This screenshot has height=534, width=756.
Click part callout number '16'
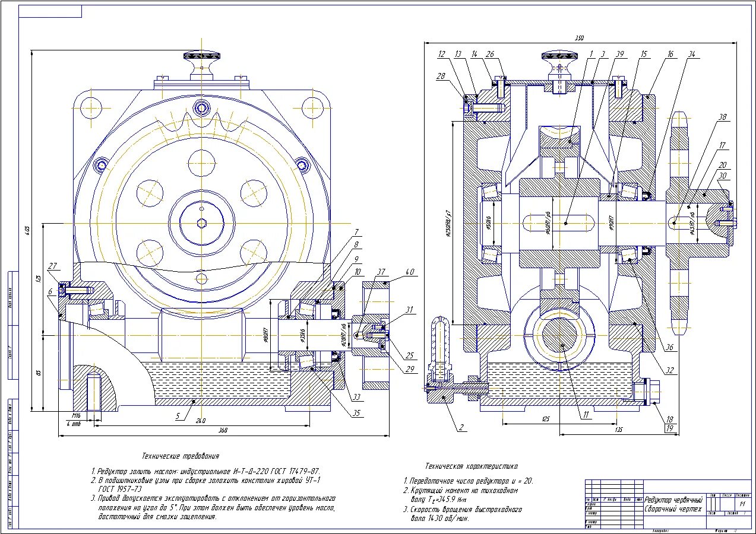coord(670,54)
